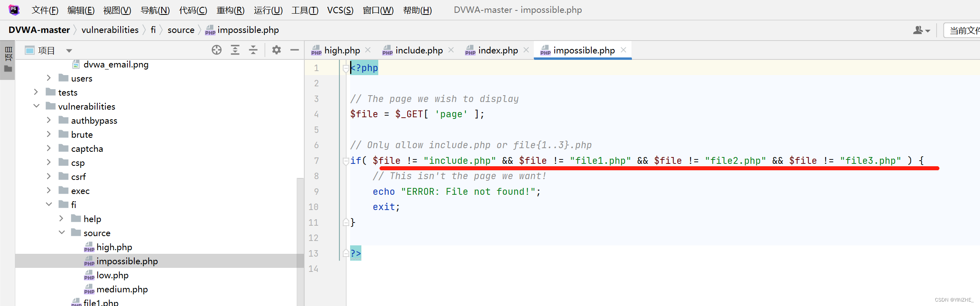This screenshot has width=980, height=306.
Task: Click the source breadcrumb
Action: pos(181,30)
